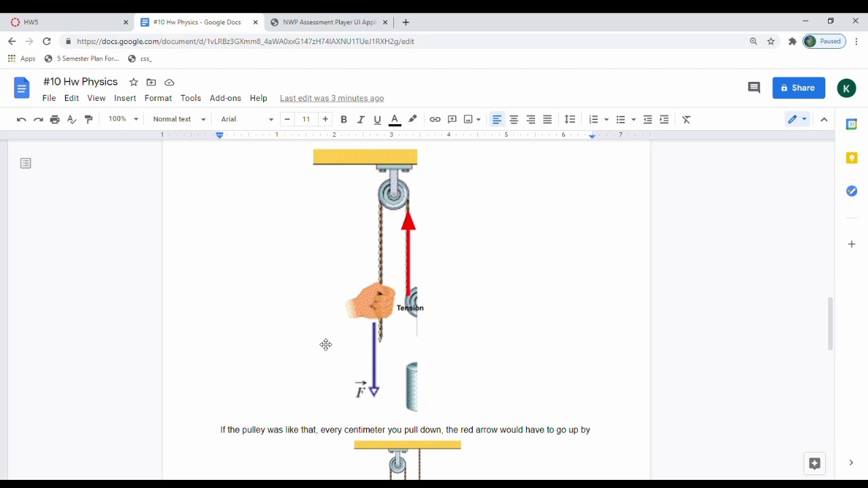
Task: Expand bulleted list style options
Action: click(633, 119)
